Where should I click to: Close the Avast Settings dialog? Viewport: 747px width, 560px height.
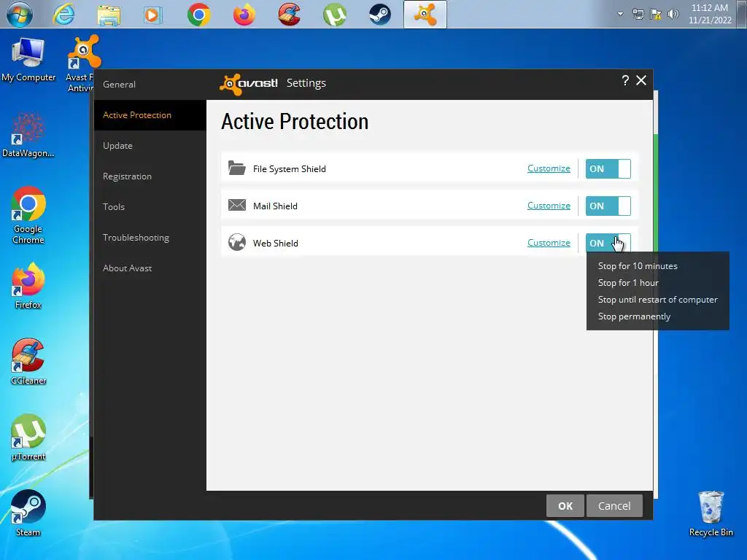641,80
